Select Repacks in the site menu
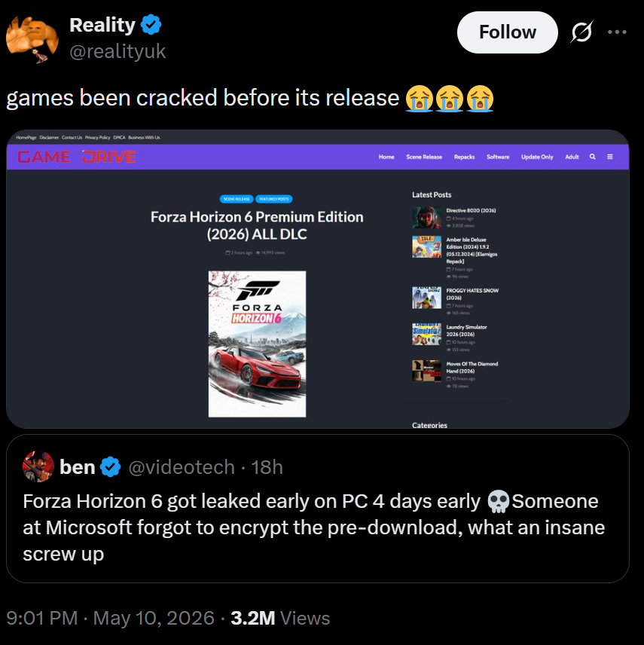Viewport: 644px width, 645px height. click(464, 157)
